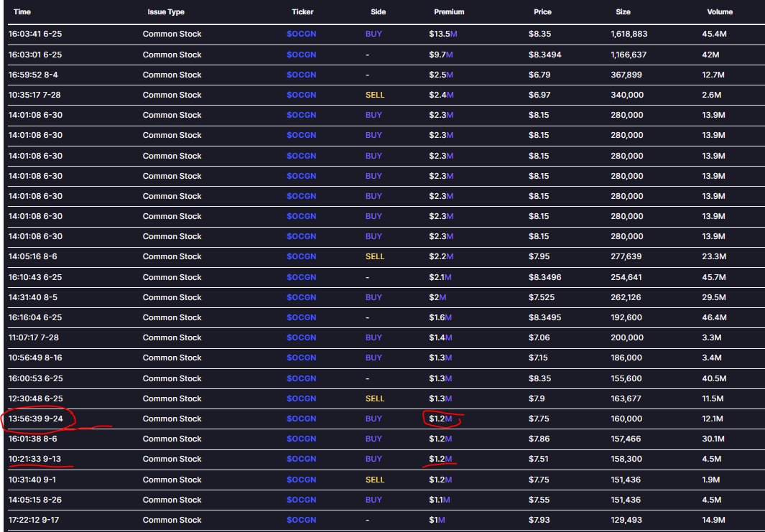Click the $7.525 price cell
Image resolution: width=765 pixels, height=532 pixels.
541,297
